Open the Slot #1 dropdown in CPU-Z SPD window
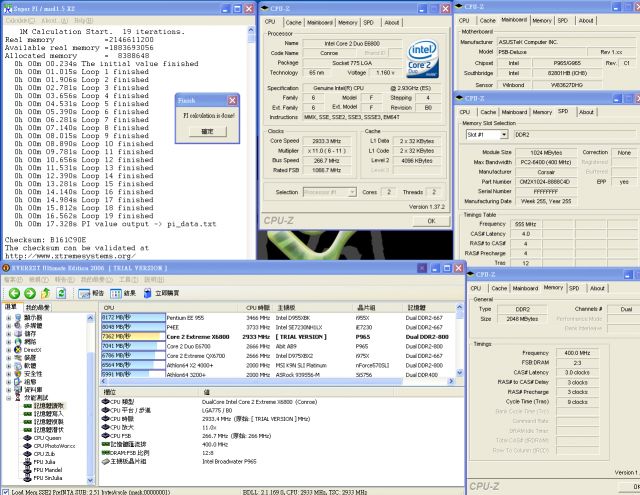Viewport: 640px width, 495px height. [504, 135]
